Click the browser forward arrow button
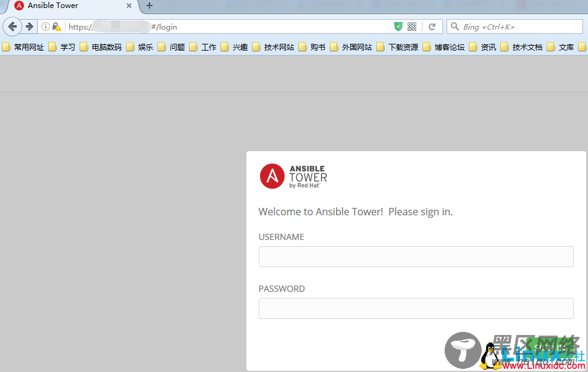Viewport: 588px width, 372px height. pos(29,27)
